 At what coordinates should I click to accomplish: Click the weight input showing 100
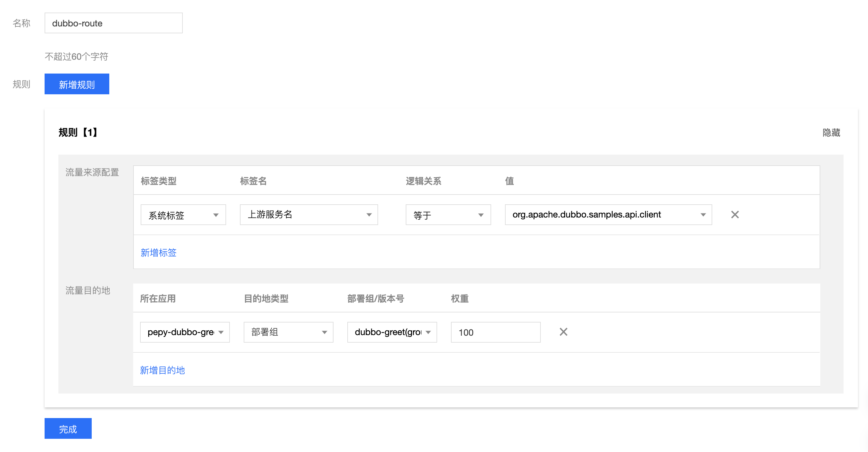pyautogui.click(x=495, y=332)
